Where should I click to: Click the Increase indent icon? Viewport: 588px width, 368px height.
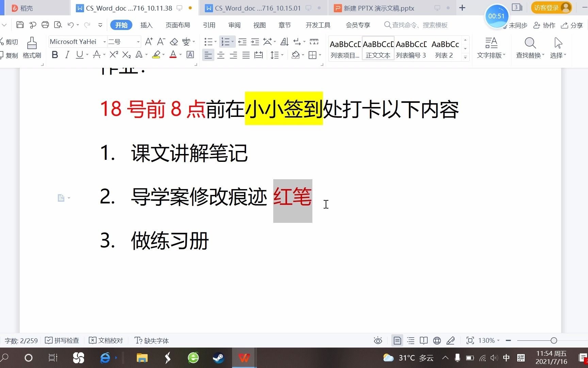coord(255,42)
